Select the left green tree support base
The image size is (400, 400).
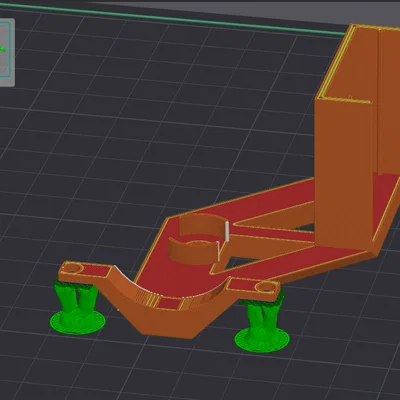pos(78,322)
